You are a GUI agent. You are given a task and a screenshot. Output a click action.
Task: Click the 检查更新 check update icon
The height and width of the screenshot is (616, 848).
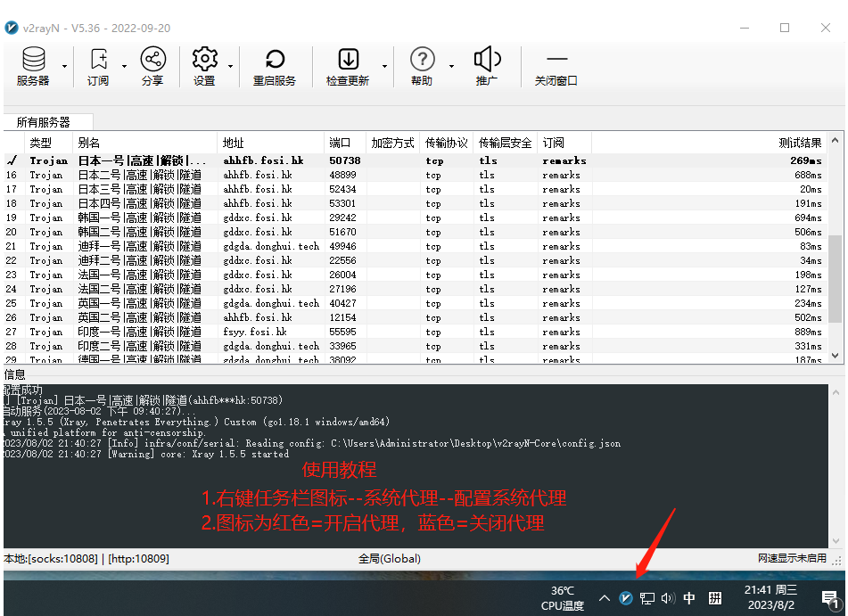348,66
